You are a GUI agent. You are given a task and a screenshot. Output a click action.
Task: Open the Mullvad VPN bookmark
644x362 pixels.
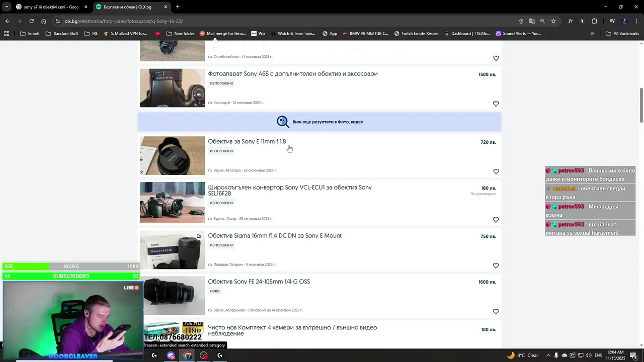(125, 34)
